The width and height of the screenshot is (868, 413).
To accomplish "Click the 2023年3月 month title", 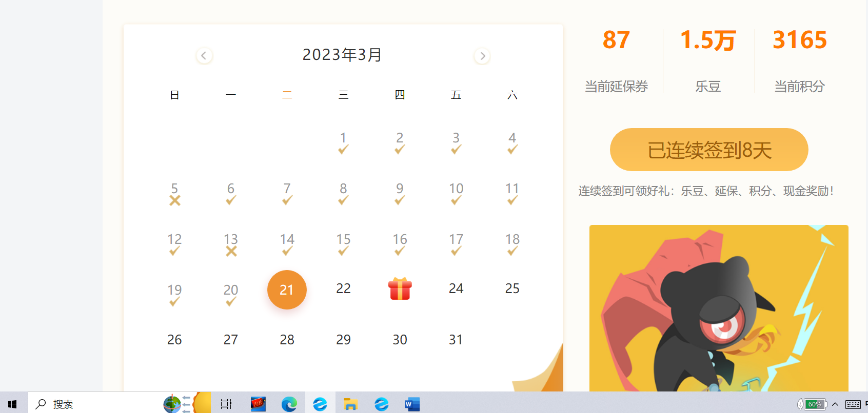I will click(x=342, y=55).
